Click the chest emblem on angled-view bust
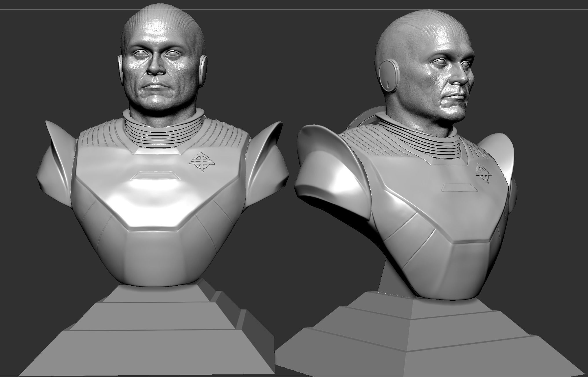Image resolution: width=588 pixels, height=377 pixels. [x=484, y=173]
